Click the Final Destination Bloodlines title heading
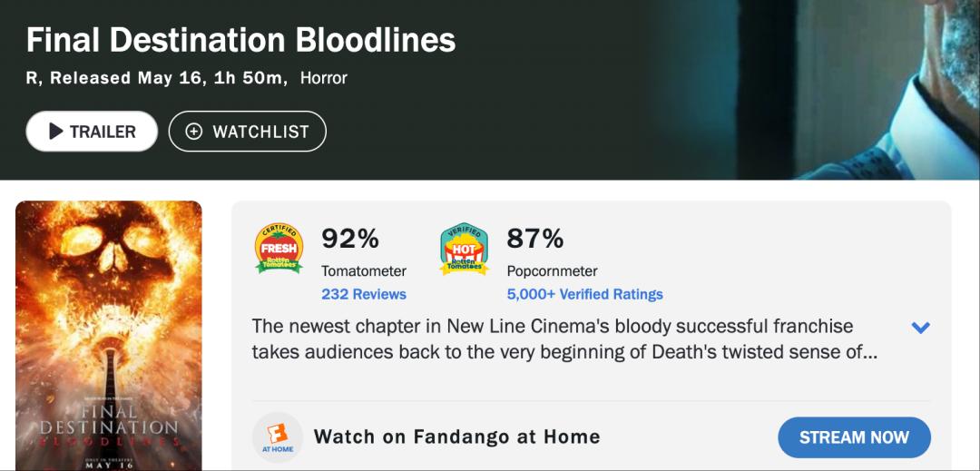The width and height of the screenshot is (980, 471). pyautogui.click(x=240, y=40)
